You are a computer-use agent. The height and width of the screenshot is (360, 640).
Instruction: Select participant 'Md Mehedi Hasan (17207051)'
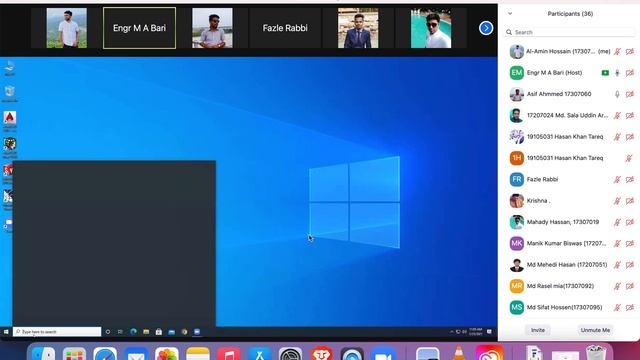(x=567, y=264)
